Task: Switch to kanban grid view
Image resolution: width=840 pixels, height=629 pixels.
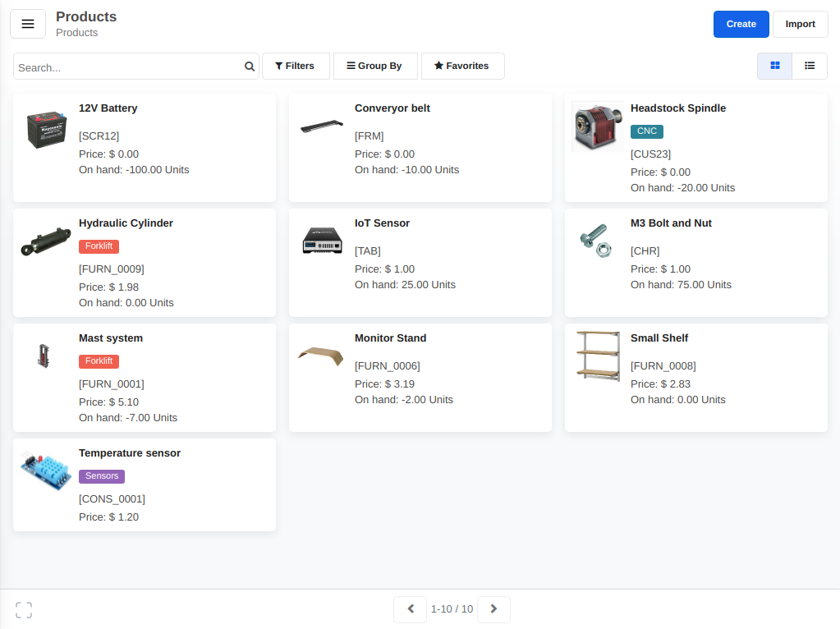Action: (774, 66)
